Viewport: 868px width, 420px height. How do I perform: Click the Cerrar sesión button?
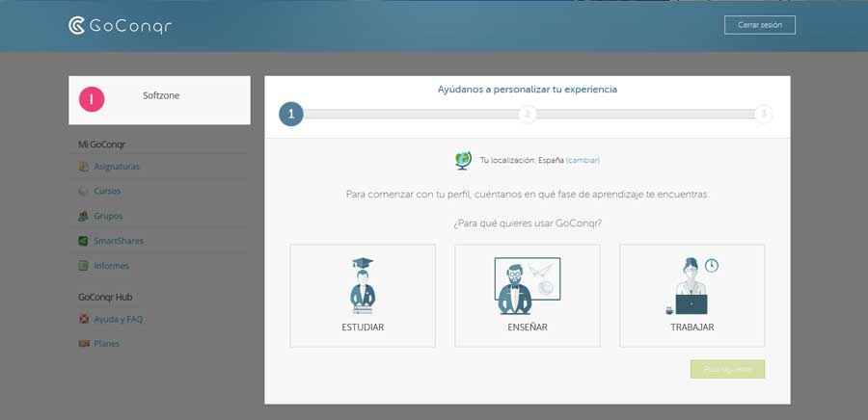click(x=760, y=25)
